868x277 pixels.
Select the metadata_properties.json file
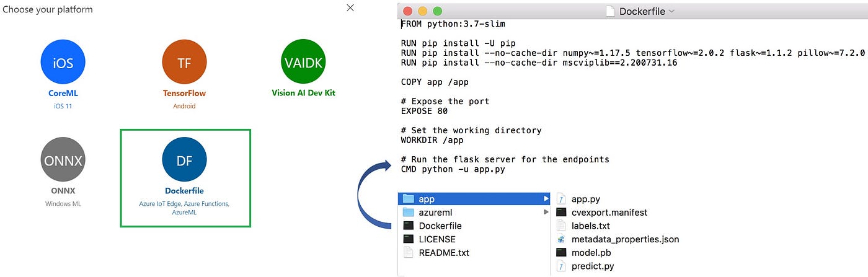[x=625, y=239]
